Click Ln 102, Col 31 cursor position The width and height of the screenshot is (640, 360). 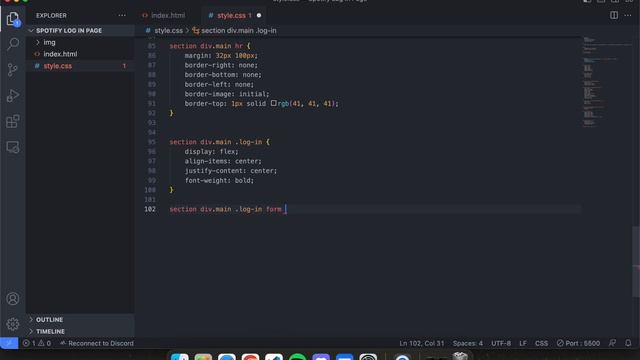pyautogui.click(x=421, y=343)
